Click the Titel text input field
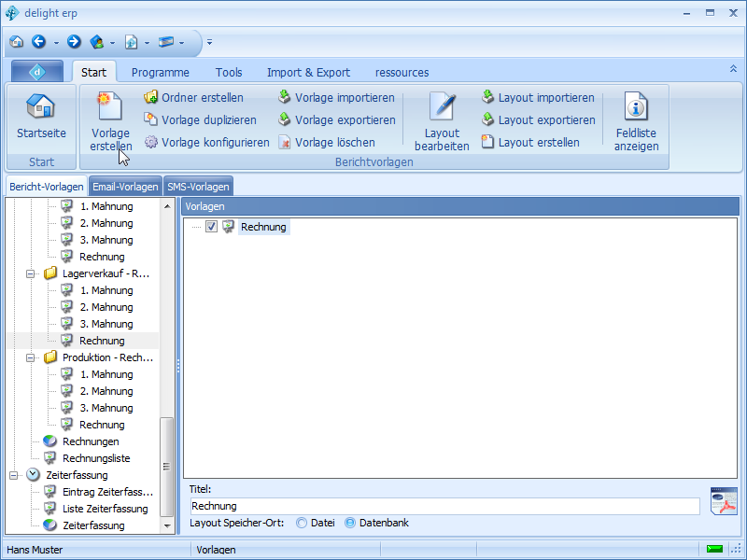 click(x=444, y=506)
